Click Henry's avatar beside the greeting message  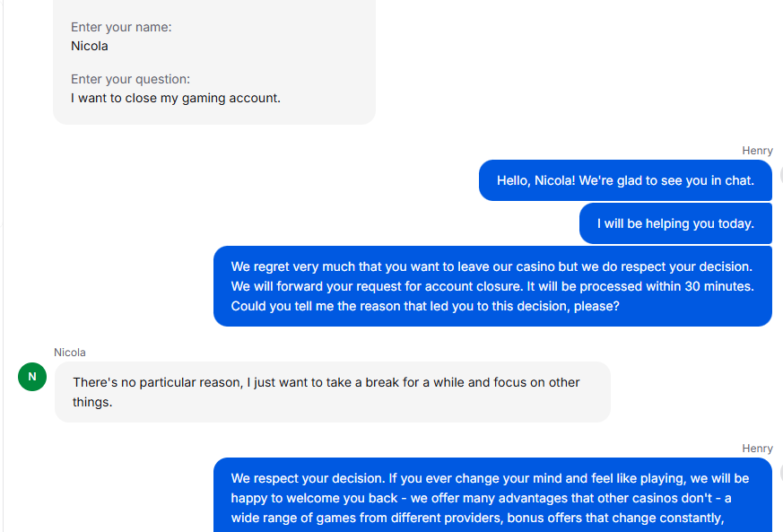pyautogui.click(x=780, y=175)
